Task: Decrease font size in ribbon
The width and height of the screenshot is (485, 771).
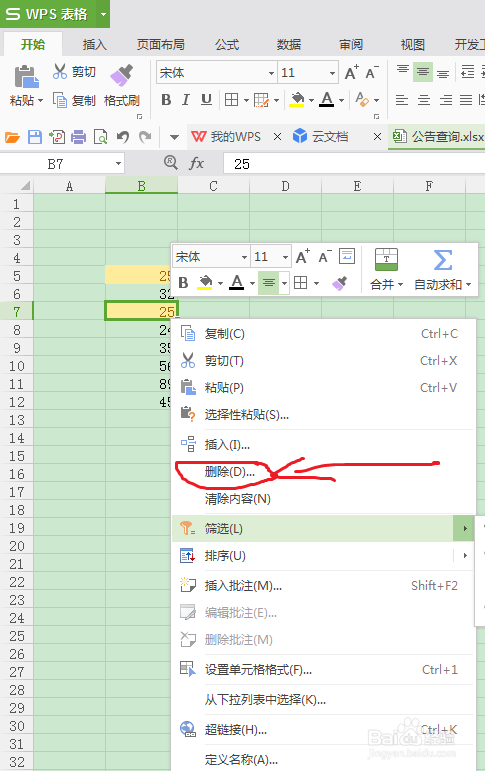Action: [x=371, y=73]
